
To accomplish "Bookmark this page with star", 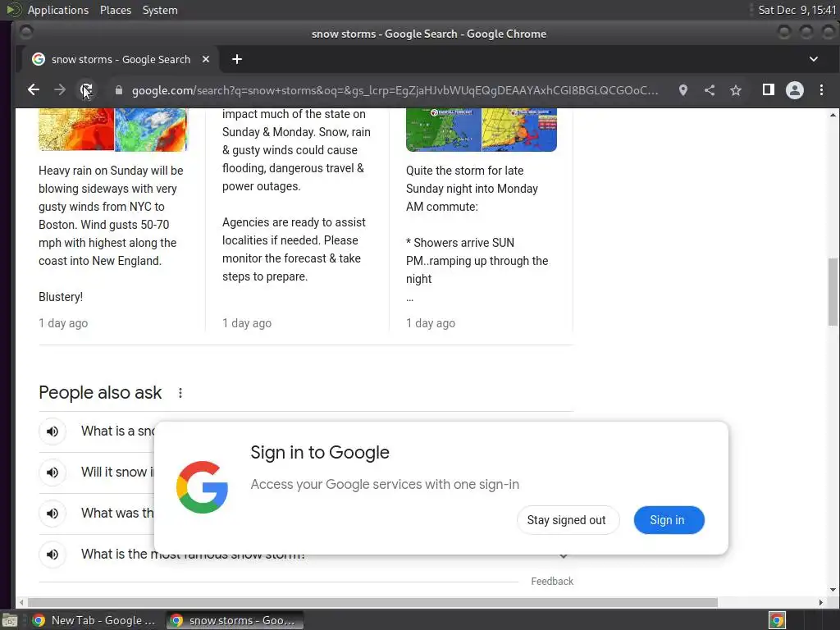I will tap(736, 90).
